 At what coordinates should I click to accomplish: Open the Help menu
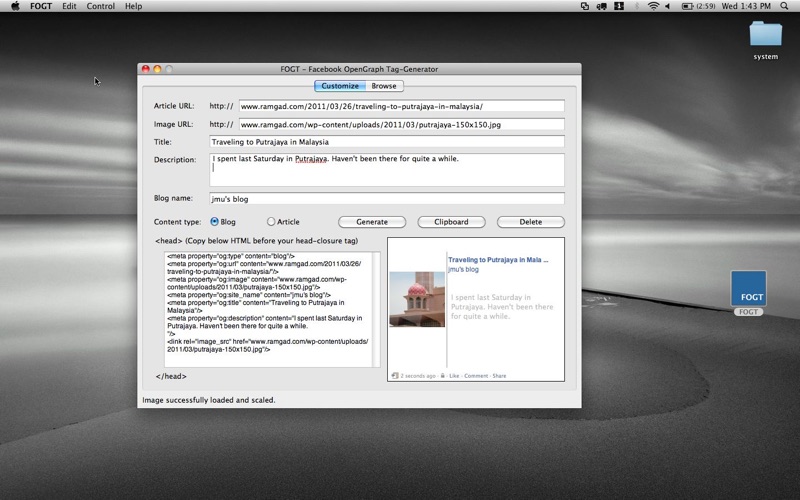tap(134, 6)
